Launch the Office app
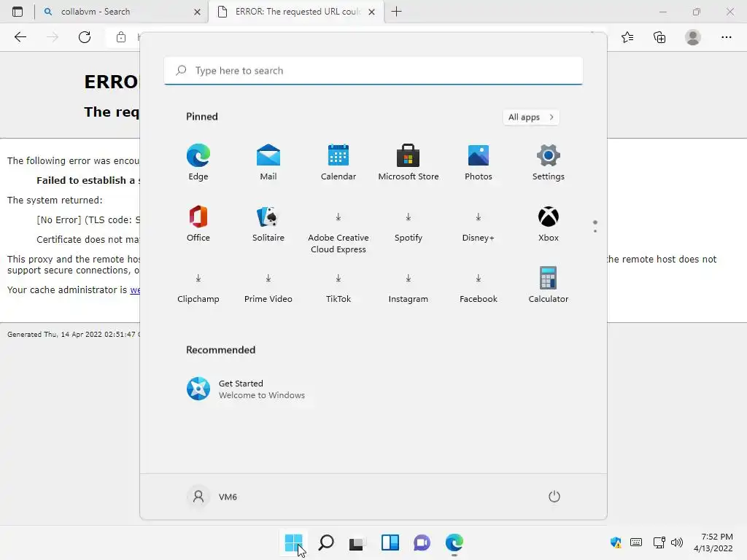This screenshot has height=560, width=747. [x=198, y=224]
